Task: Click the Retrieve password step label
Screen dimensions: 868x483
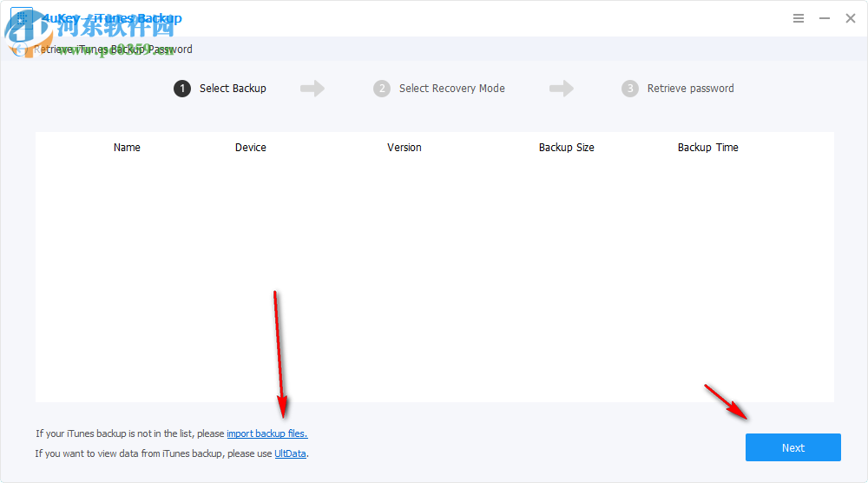Action: click(x=690, y=89)
